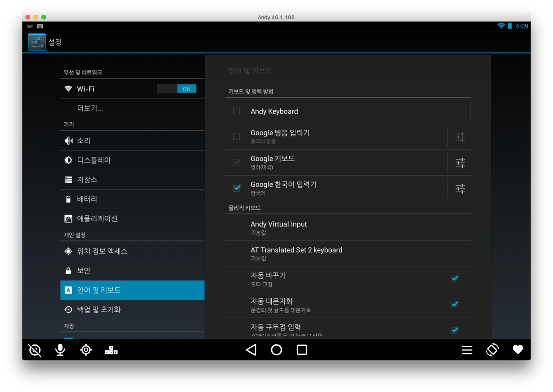The height and width of the screenshot is (392, 553).
Task: Toggle the crossed-out camera icon
Action: [35, 350]
